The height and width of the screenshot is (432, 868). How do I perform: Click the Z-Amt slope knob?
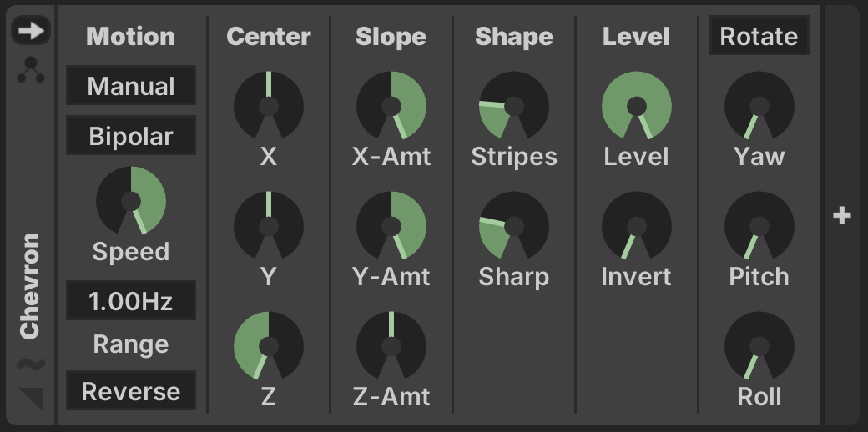click(391, 346)
